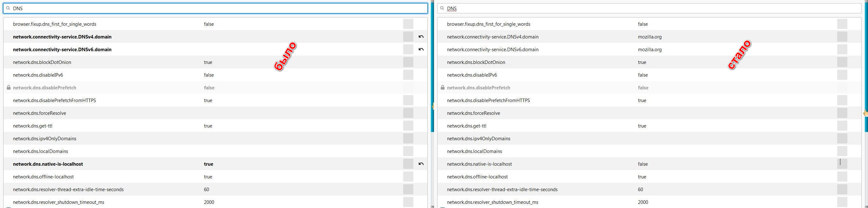Edit DNSv6.domain value in left panel
This screenshot has height=208, width=868.
click(408, 50)
